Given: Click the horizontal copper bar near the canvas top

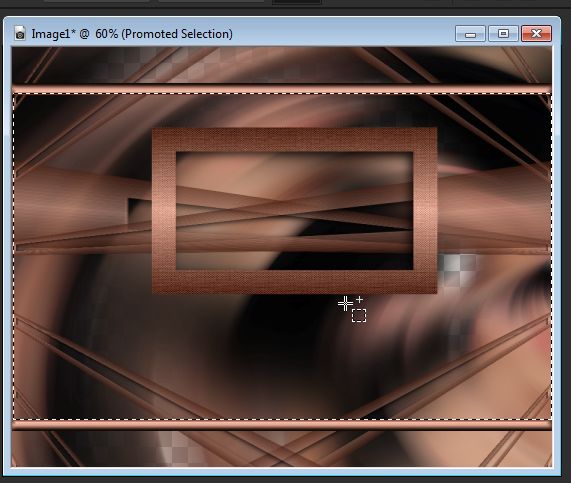Looking at the screenshot, I should coord(282,89).
